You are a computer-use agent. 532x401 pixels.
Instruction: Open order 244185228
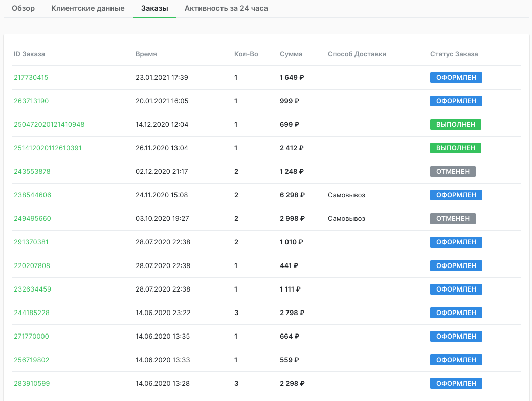coord(32,313)
